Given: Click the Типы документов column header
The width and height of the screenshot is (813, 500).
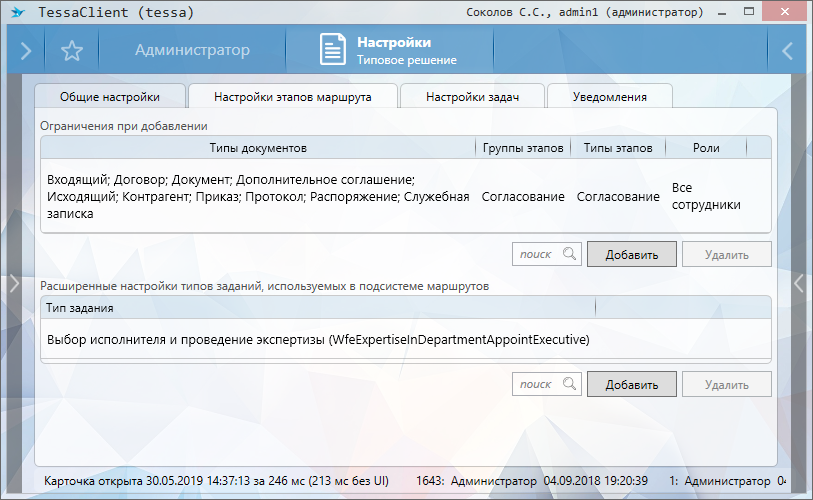Looking at the screenshot, I should click(x=257, y=148).
